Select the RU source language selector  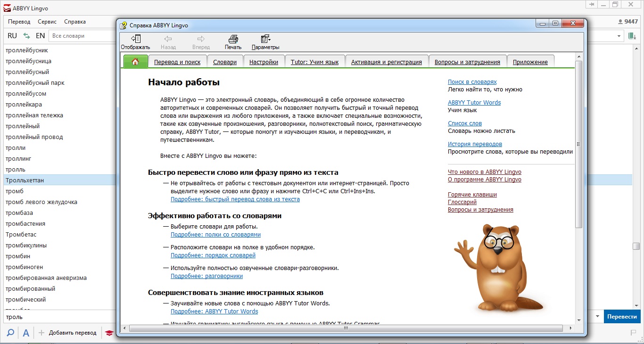tap(12, 36)
